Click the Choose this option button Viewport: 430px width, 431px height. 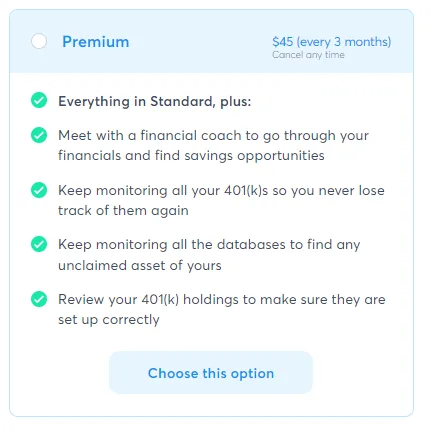click(211, 373)
